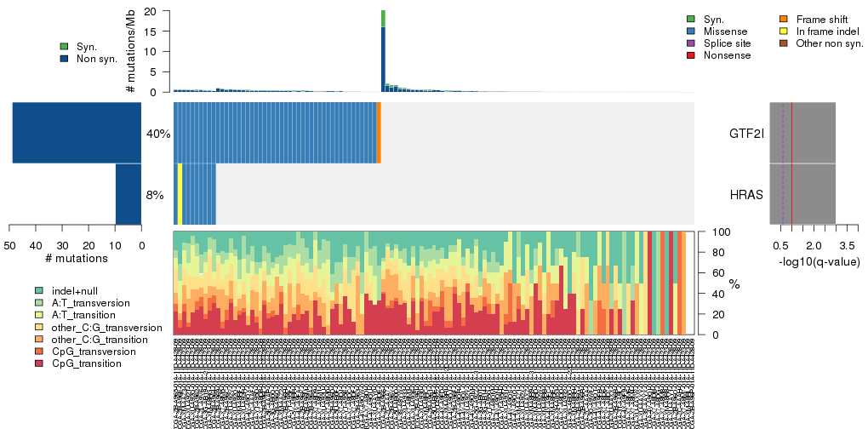This screenshot has width=868, height=429.
Task: Click the tallest bar in mutations/Mb chart
Action: tap(383, 51)
